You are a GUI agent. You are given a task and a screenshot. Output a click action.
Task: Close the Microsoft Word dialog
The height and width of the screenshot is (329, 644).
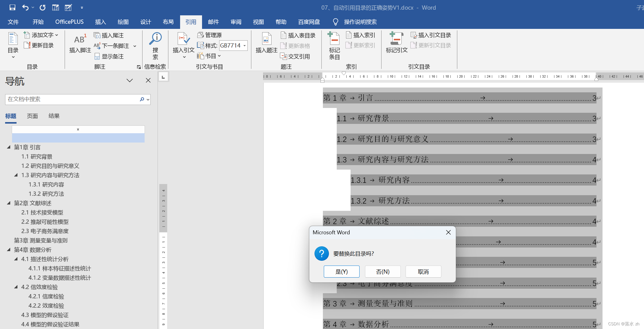point(448,232)
